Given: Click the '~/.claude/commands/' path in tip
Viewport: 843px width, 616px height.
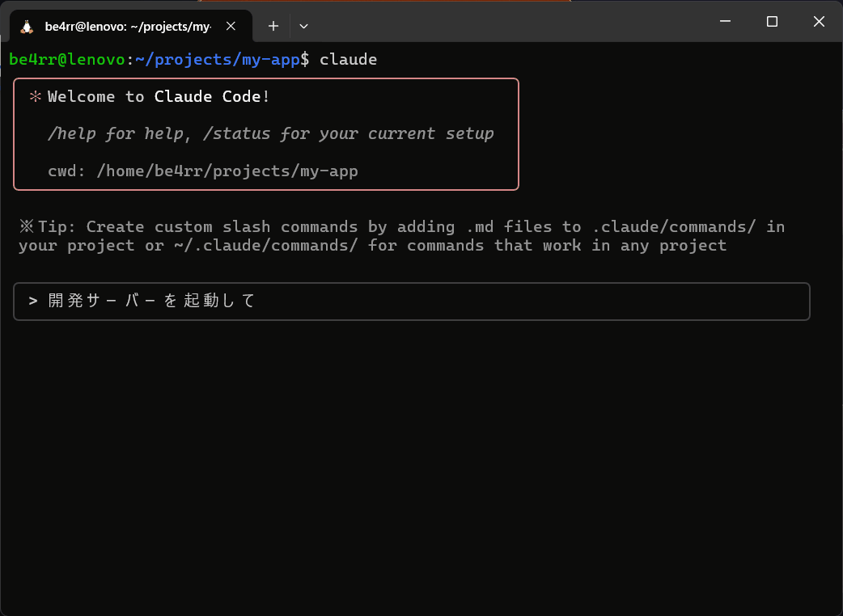Looking at the screenshot, I should [265, 246].
